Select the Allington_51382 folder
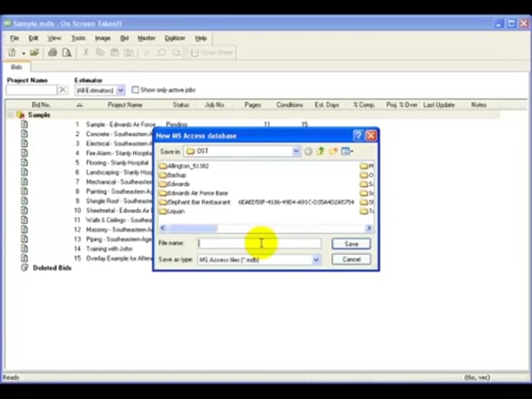Image resolution: width=532 pixels, height=399 pixels. point(184,166)
